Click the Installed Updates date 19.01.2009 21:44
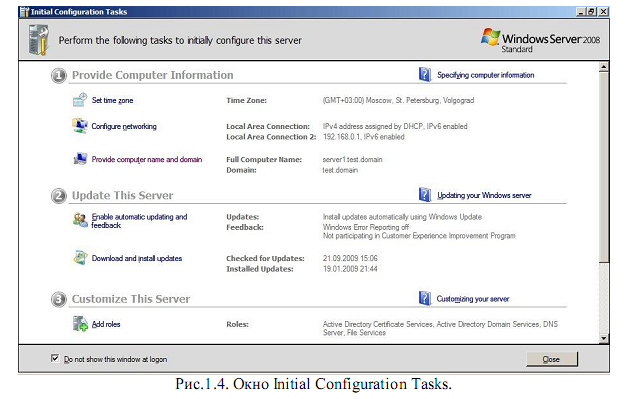Screen dimensions: 628x399 coord(350,268)
